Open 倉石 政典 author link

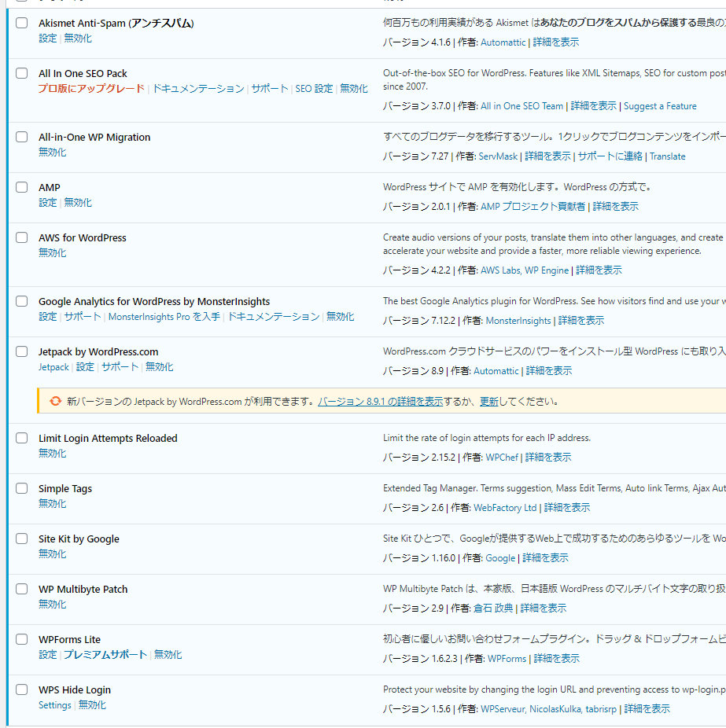point(493,609)
